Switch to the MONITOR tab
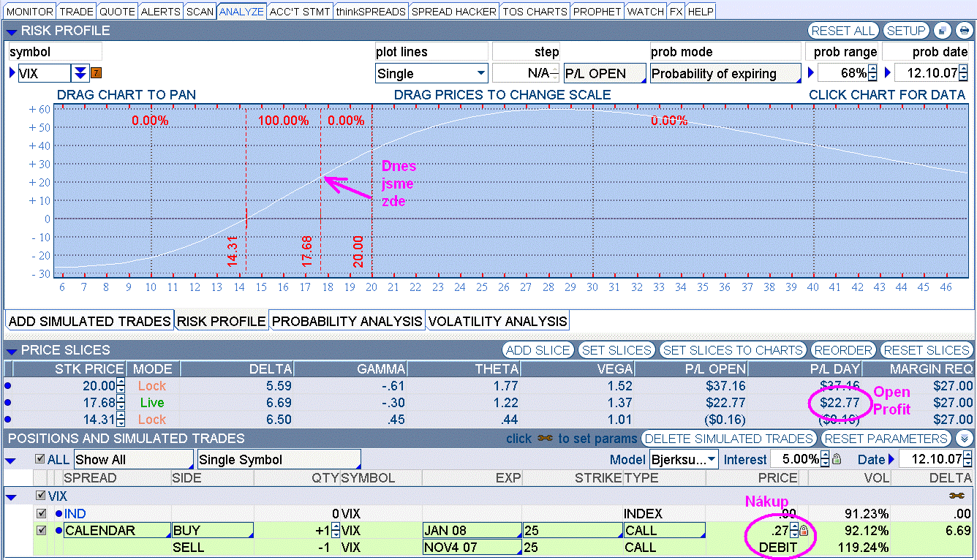The height and width of the screenshot is (560, 977). tap(30, 12)
